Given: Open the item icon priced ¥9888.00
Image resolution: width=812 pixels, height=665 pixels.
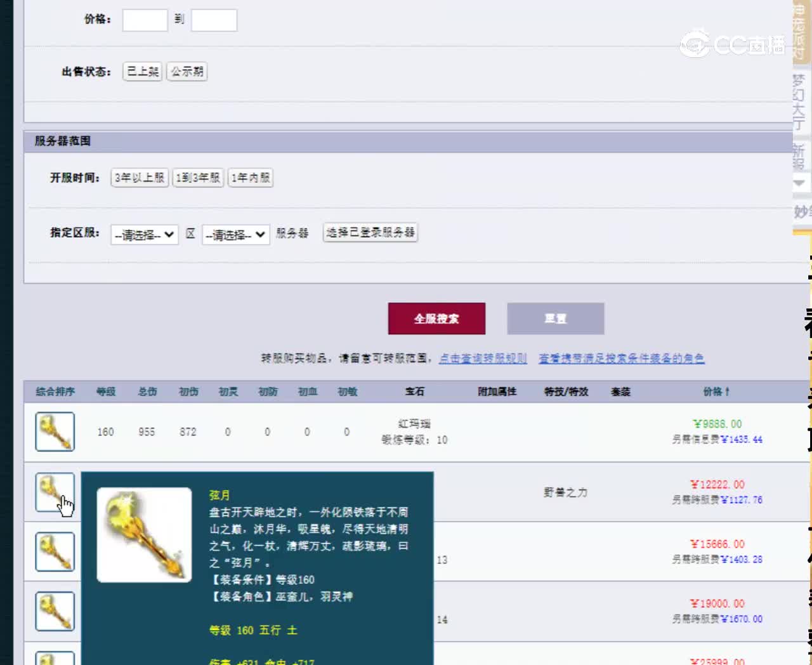Looking at the screenshot, I should point(55,431).
